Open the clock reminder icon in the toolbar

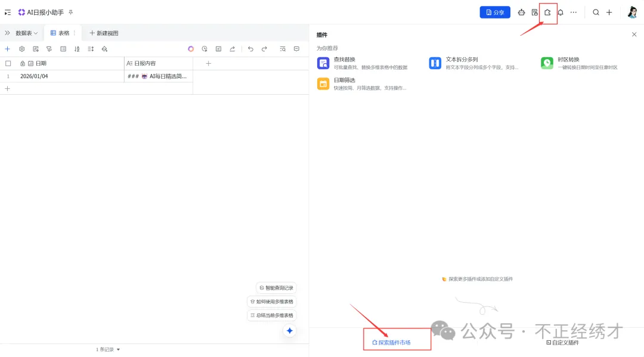click(x=205, y=49)
